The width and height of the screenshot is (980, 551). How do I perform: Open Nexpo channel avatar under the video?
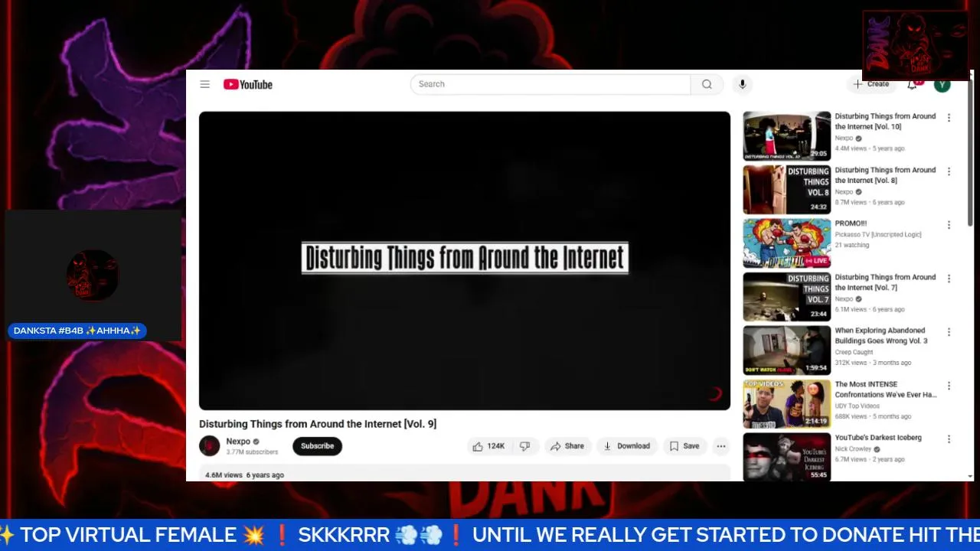210,445
